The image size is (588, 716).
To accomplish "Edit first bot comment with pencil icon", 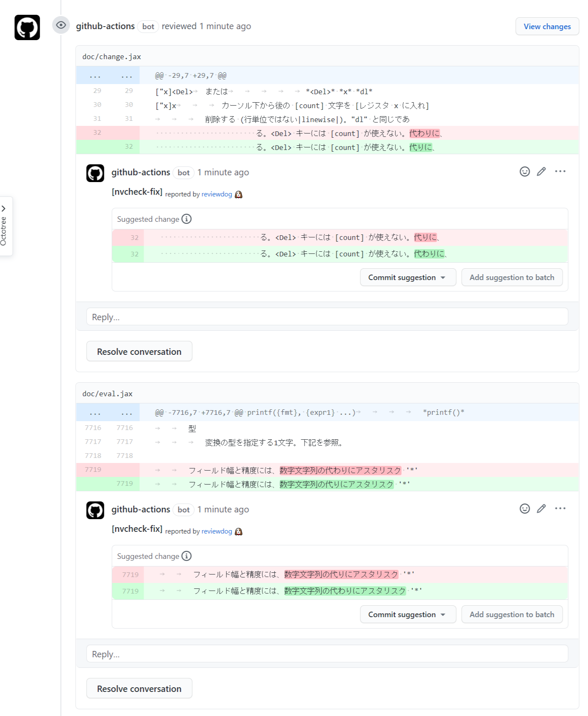I will point(542,172).
